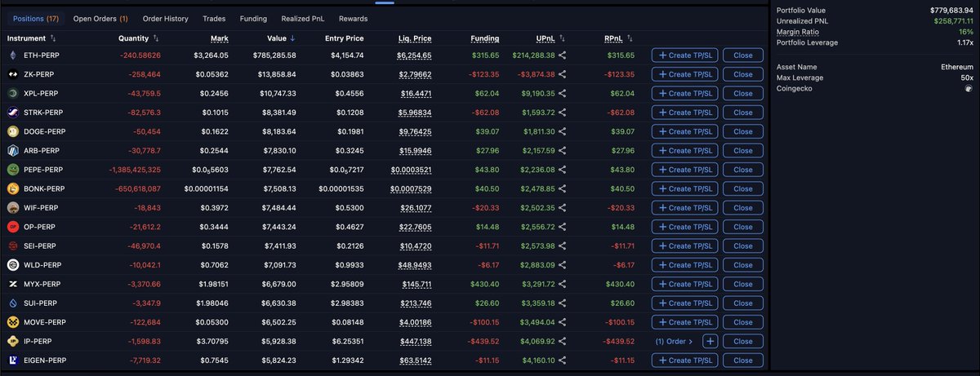Viewport: 980px width, 376px height.
Task: Select the PEPE-PERP frog coin icon
Action: (x=13, y=170)
